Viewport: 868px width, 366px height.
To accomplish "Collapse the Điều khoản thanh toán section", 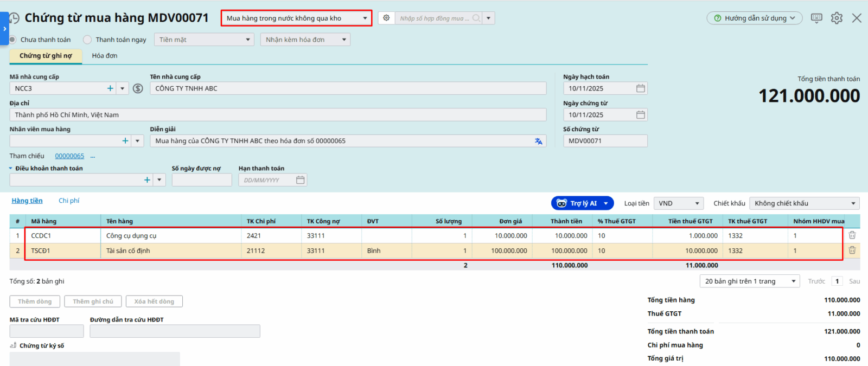I will 10,169.
